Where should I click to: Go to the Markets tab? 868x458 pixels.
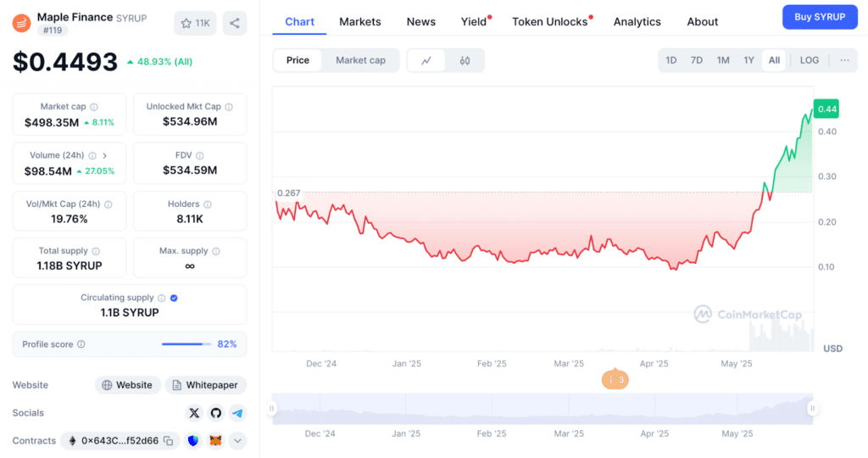[x=360, y=22]
